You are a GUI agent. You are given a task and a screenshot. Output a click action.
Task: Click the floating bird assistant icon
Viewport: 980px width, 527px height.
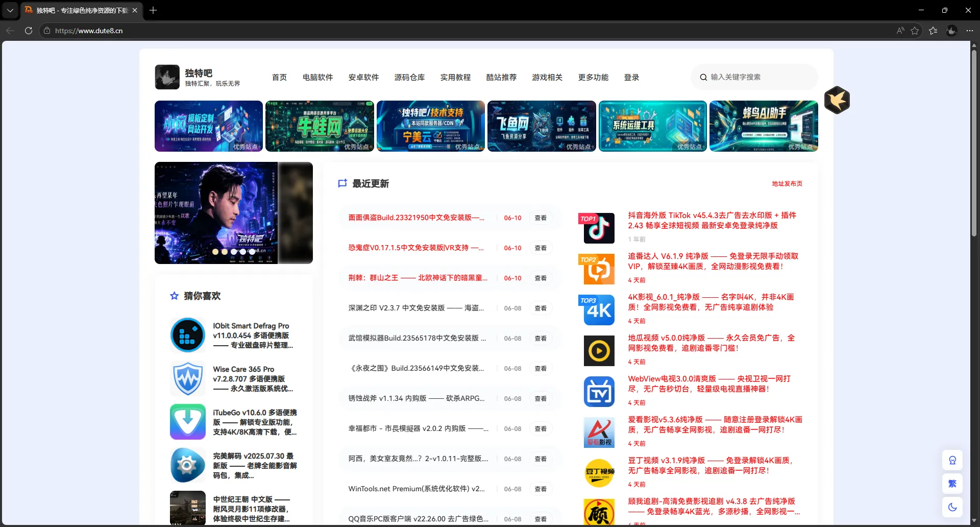(837, 100)
